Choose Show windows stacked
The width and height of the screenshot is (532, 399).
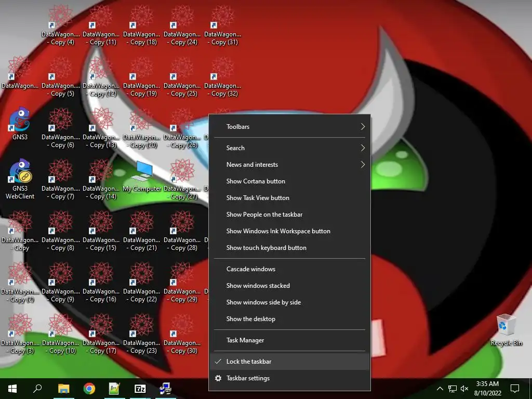pos(289,286)
